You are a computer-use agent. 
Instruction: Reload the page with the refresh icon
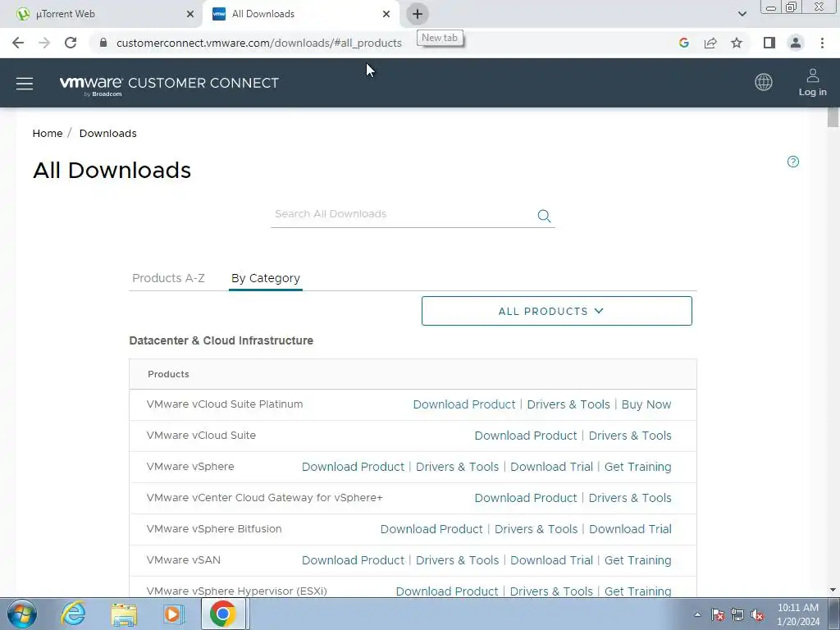tap(71, 43)
